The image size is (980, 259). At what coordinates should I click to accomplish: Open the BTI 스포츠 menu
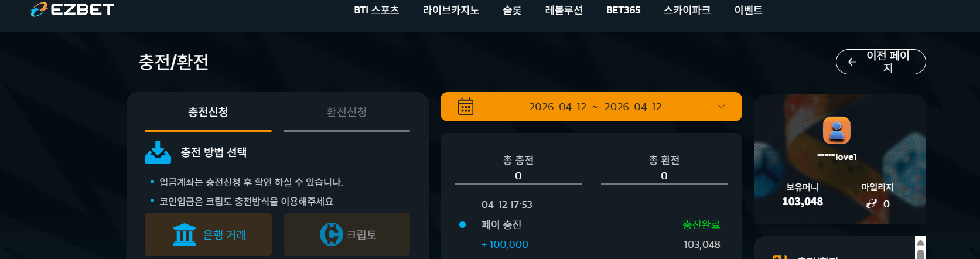coord(377,10)
